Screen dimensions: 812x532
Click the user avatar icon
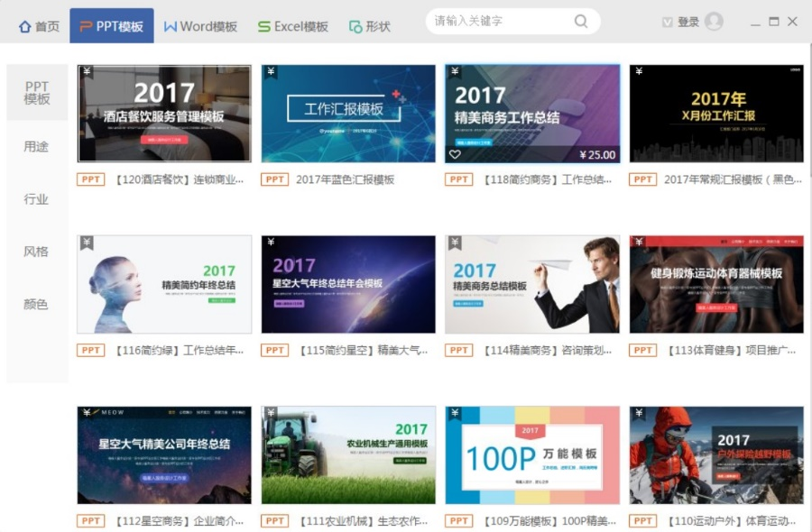point(714,22)
